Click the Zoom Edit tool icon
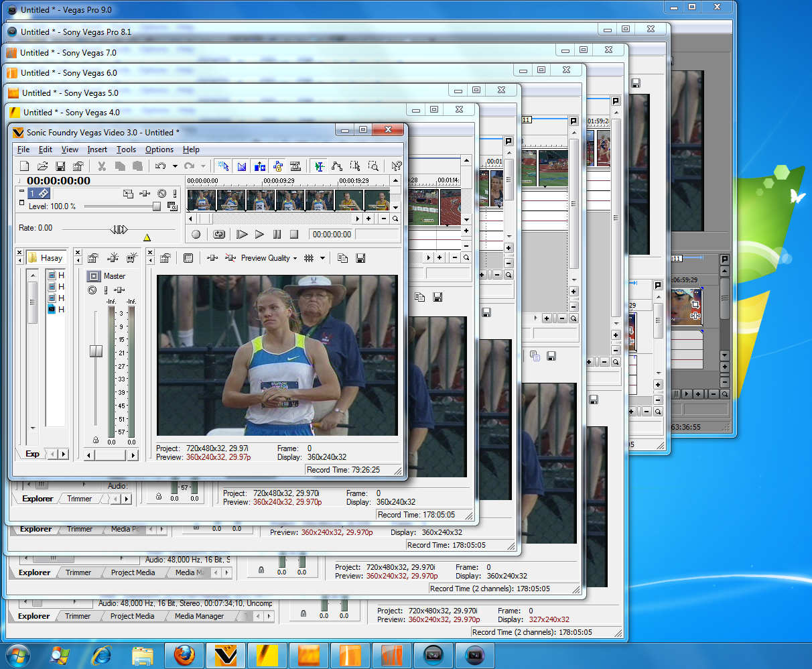This screenshot has width=812, height=669. click(x=373, y=166)
